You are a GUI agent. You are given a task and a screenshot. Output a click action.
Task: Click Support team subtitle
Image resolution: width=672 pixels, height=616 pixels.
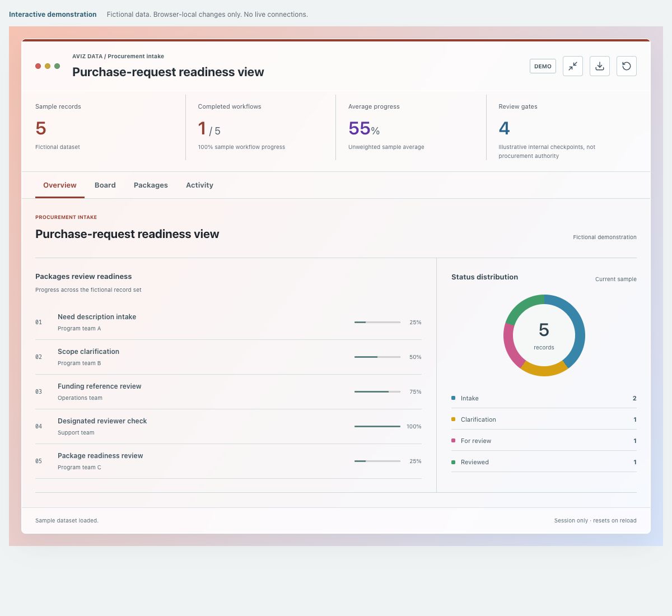point(76,433)
